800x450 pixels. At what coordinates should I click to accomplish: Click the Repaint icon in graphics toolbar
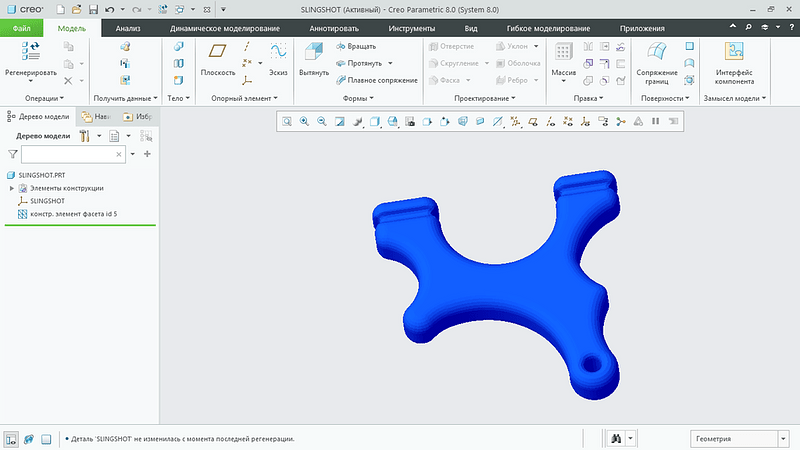[339, 121]
